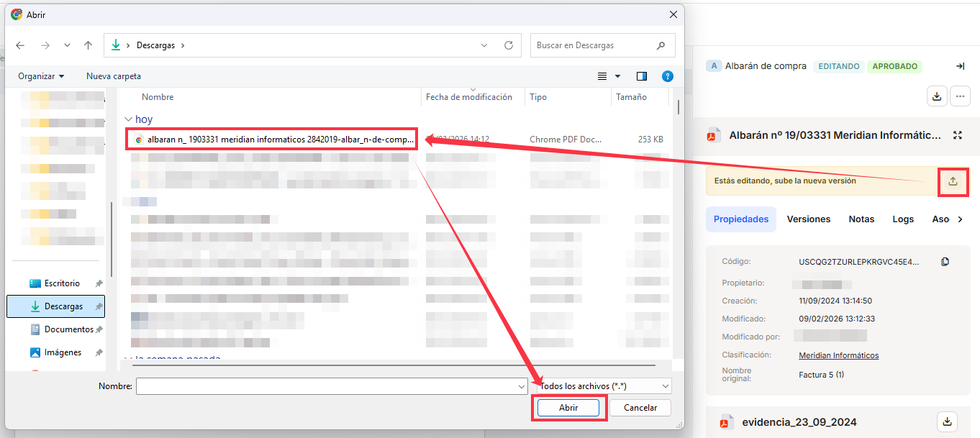
Task: Click the help question mark icon
Action: click(x=667, y=76)
